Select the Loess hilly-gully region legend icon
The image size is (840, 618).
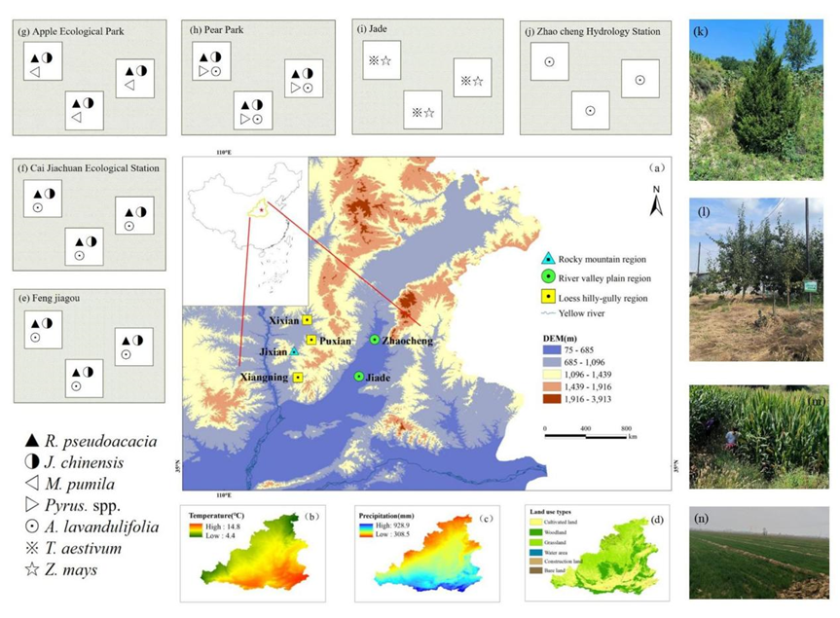[x=548, y=297]
